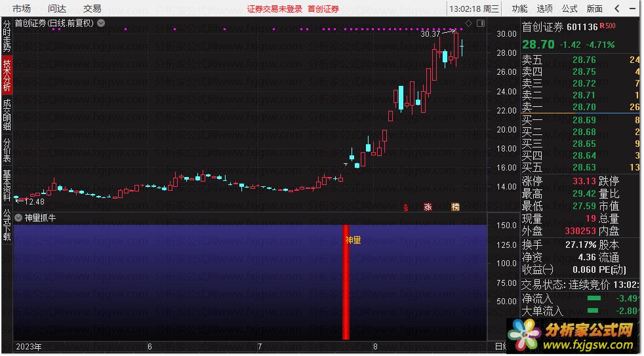Open the 选项 menu
Viewport: 644px width, 356px height.
click(x=544, y=9)
